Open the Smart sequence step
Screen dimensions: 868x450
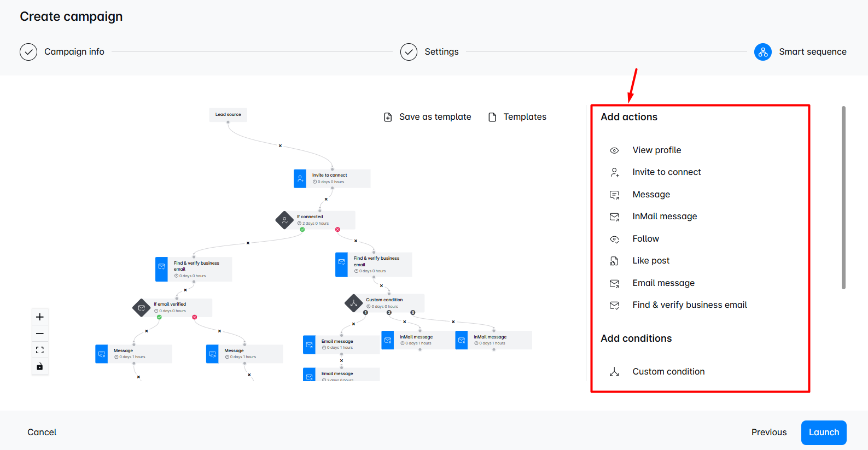[x=813, y=52]
